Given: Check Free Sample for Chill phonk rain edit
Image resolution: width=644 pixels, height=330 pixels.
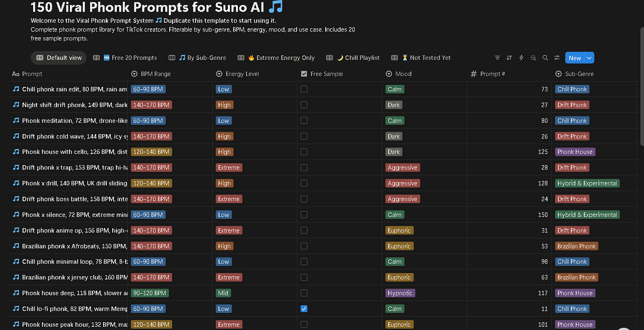Looking at the screenshot, I should click(x=304, y=89).
